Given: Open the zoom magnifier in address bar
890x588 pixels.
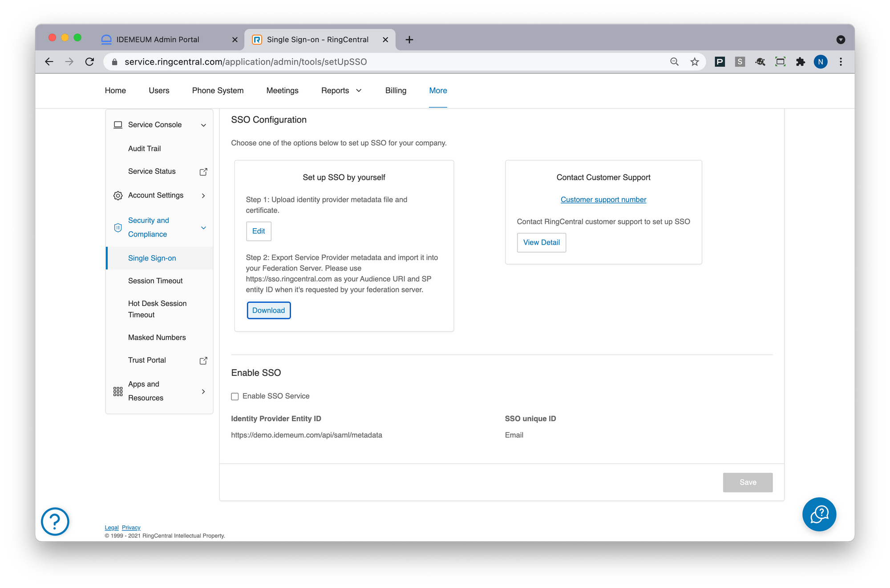Looking at the screenshot, I should (674, 62).
